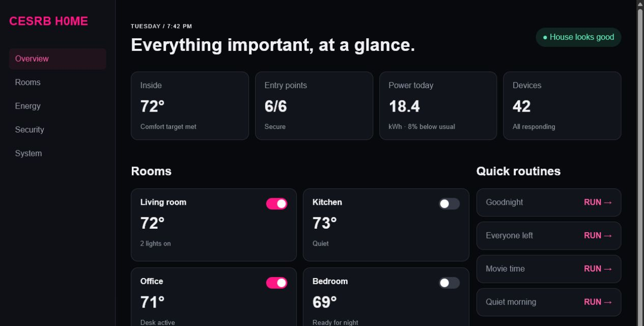Go to Rooms in sidebar

[58, 83]
